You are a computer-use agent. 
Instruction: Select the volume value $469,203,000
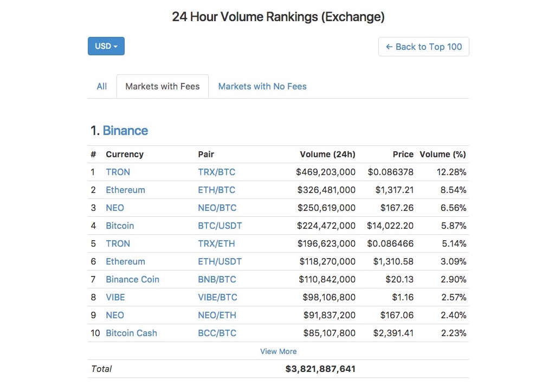326,172
